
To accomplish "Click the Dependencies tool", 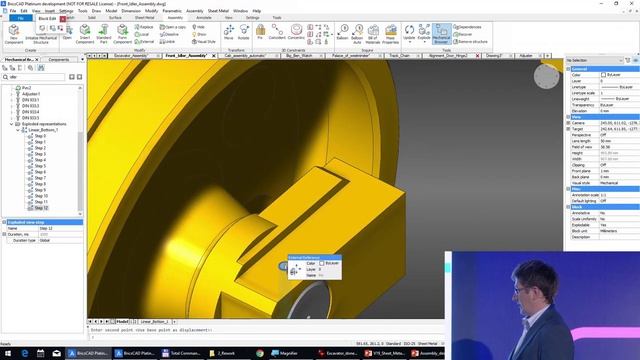I will pos(467,27).
